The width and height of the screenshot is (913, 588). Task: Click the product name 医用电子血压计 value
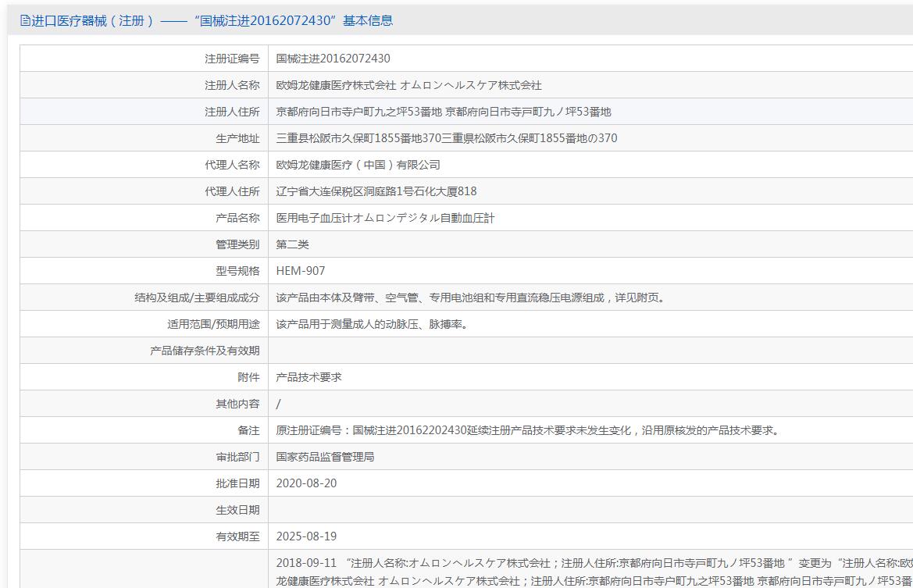coord(386,218)
